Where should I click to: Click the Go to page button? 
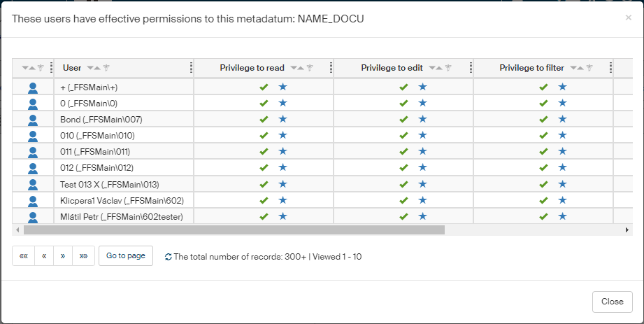coord(126,256)
